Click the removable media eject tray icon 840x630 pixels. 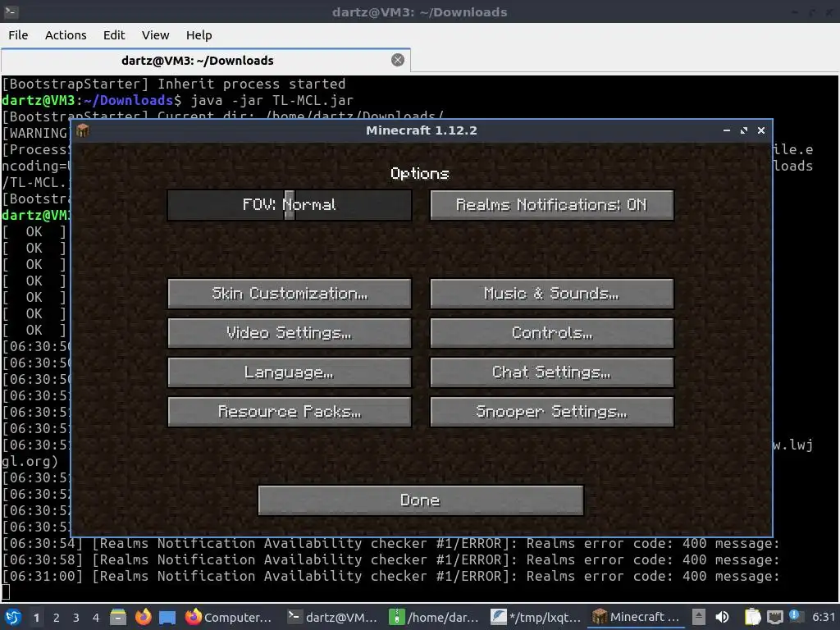698,617
